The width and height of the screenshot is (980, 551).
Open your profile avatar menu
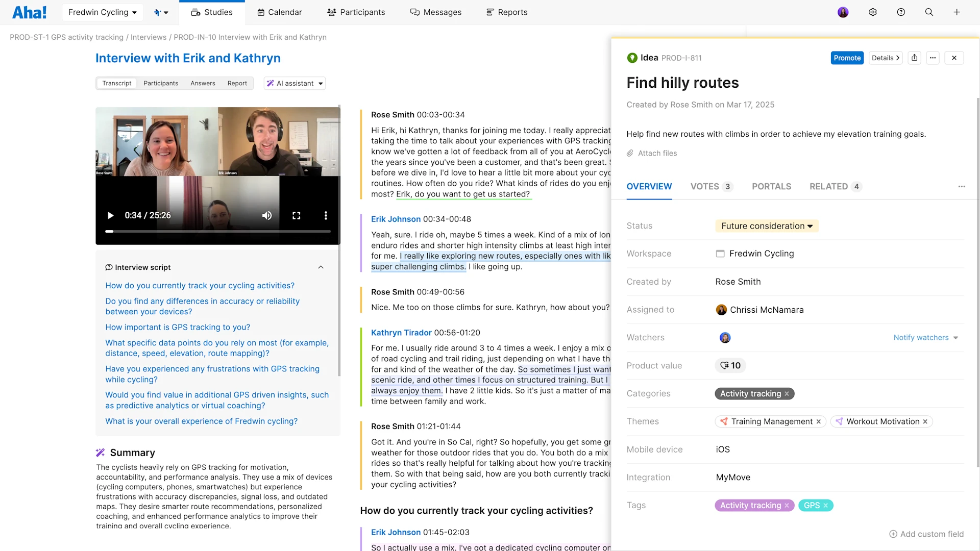point(843,12)
